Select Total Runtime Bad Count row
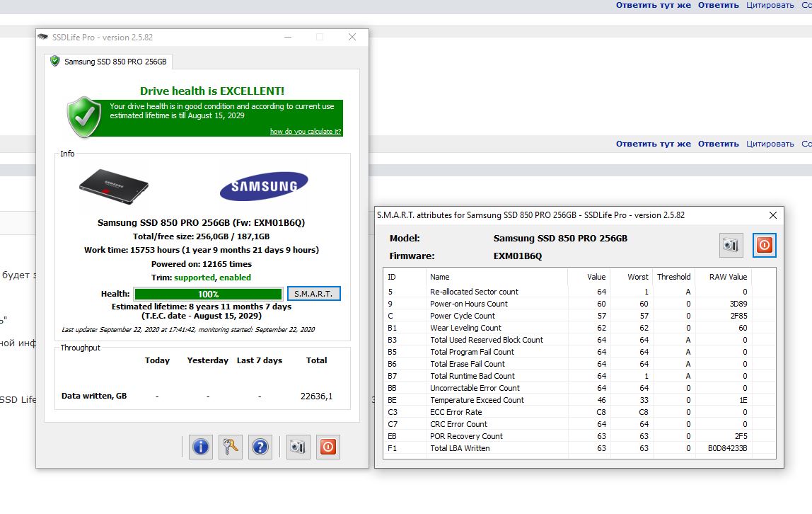Image resolution: width=812 pixels, height=514 pixels. point(579,376)
